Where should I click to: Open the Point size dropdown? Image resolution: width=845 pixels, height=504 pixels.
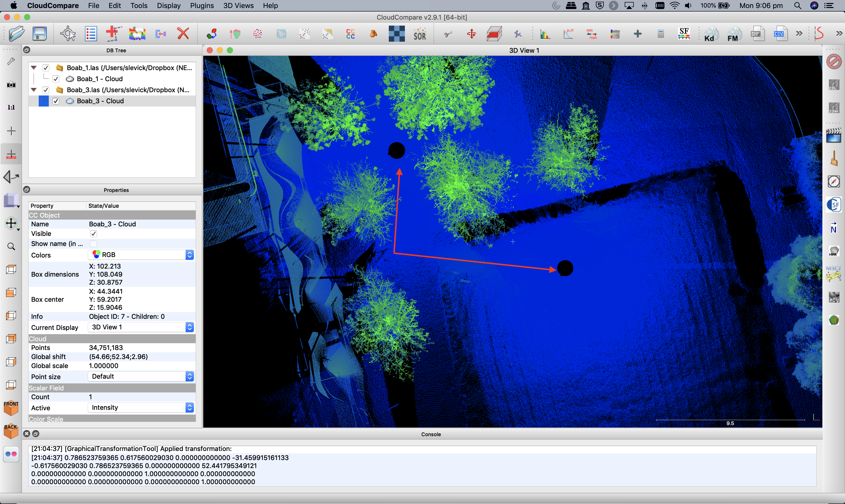coord(141,376)
